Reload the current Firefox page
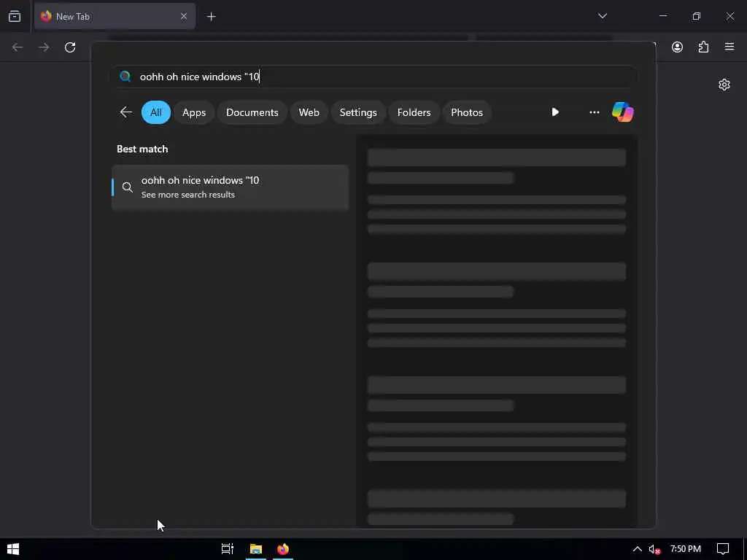This screenshot has width=747, height=560. [70, 47]
